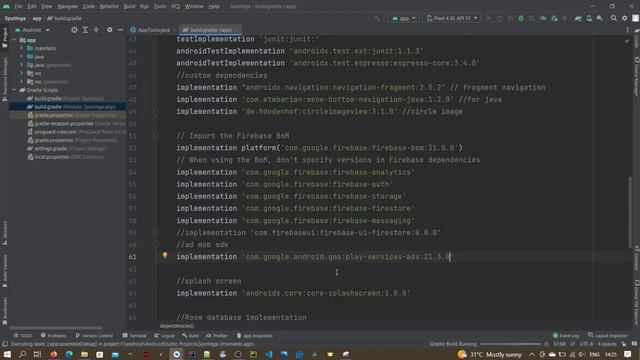
Task: Switch to the AppTools.java editor tab
Action: tap(153, 30)
